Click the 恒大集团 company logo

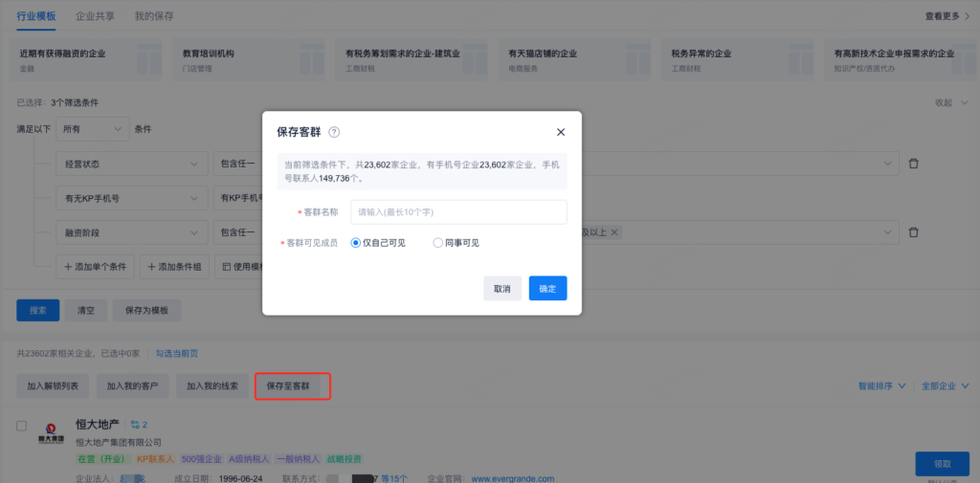(x=51, y=431)
